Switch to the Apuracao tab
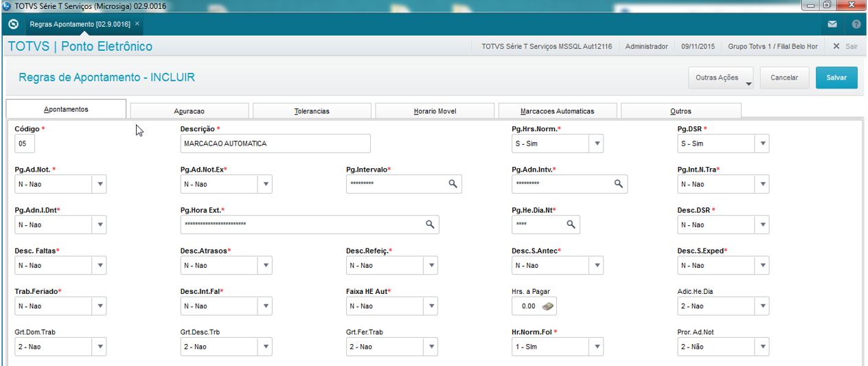 point(190,111)
